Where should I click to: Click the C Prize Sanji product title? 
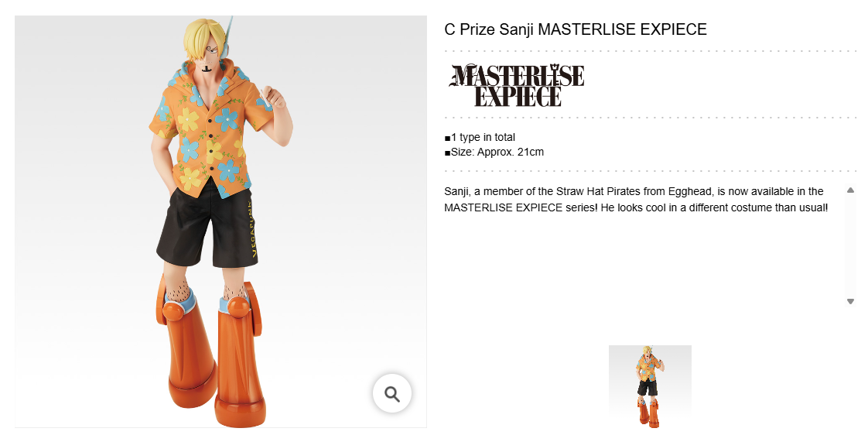(x=576, y=29)
